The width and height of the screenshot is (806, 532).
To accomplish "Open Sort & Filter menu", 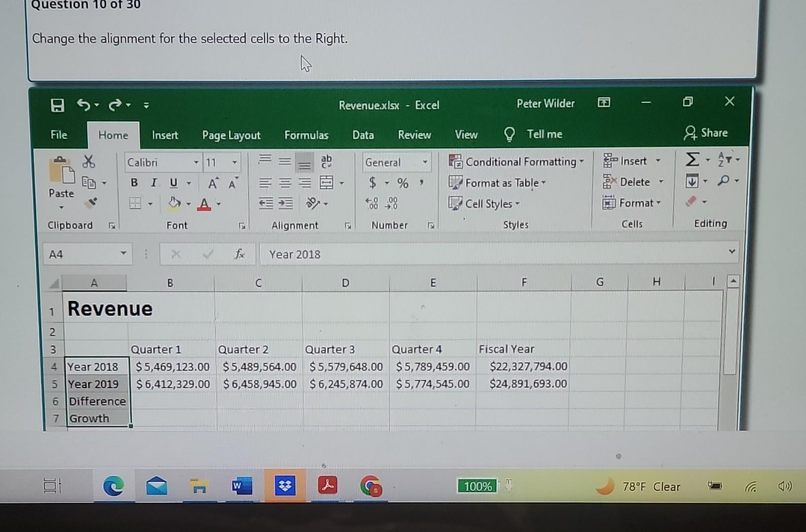I will [x=729, y=159].
